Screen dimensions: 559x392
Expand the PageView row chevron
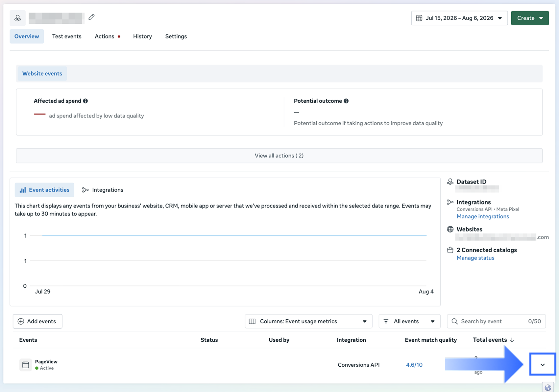[543, 365]
